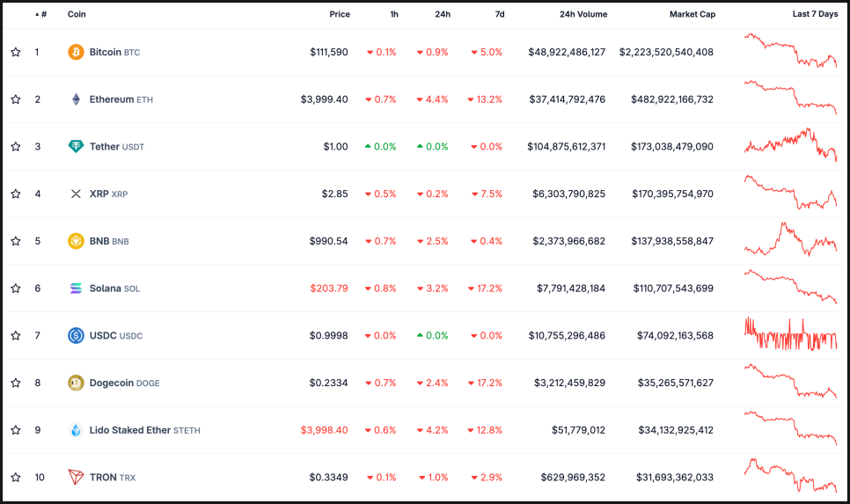Open the XRP coin link
Screen dimensions: 850x504
coord(108,194)
